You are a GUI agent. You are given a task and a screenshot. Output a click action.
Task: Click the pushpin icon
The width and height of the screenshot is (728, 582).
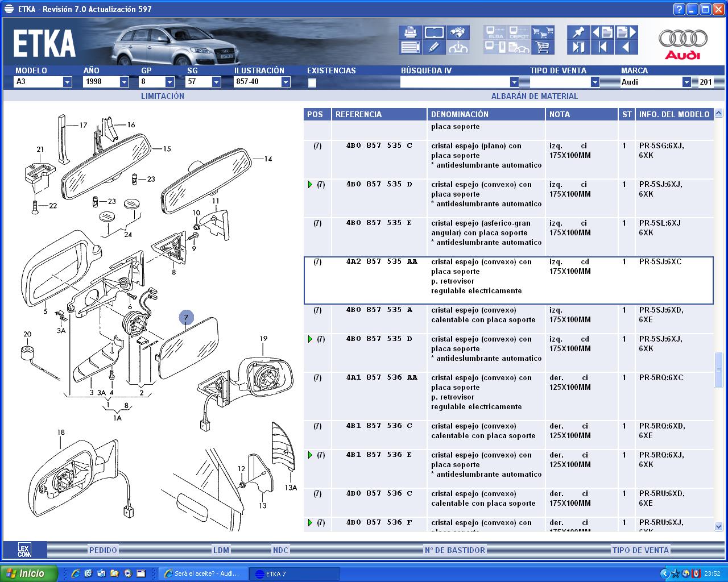coord(578,32)
